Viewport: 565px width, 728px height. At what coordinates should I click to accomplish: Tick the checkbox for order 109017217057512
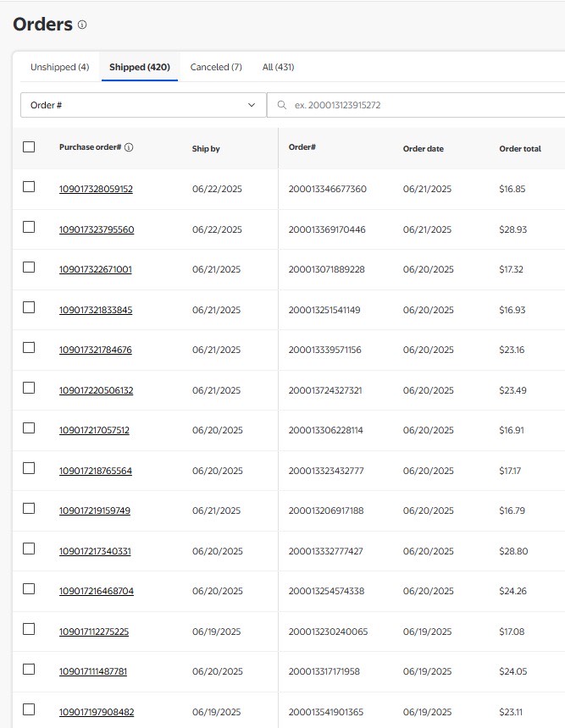[29, 428]
